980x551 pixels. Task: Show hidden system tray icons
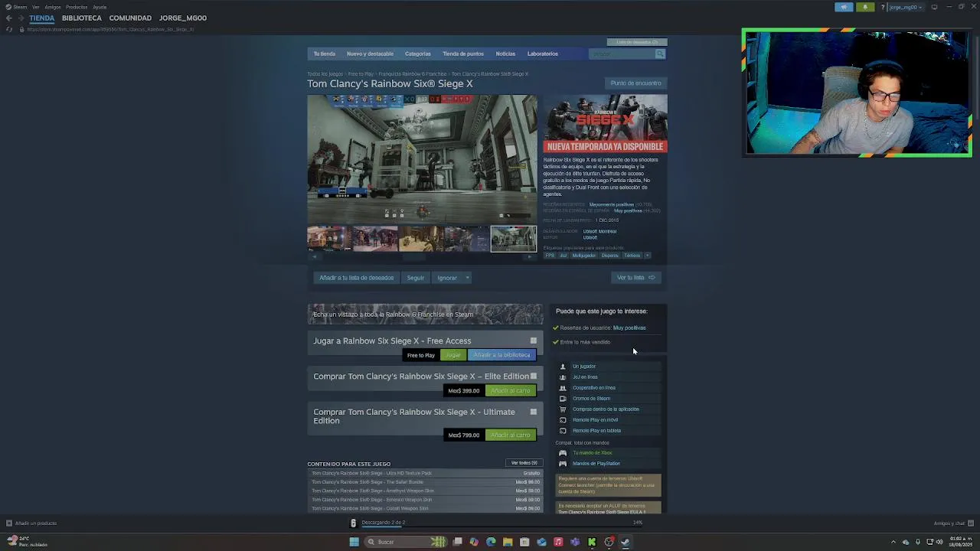tap(893, 542)
